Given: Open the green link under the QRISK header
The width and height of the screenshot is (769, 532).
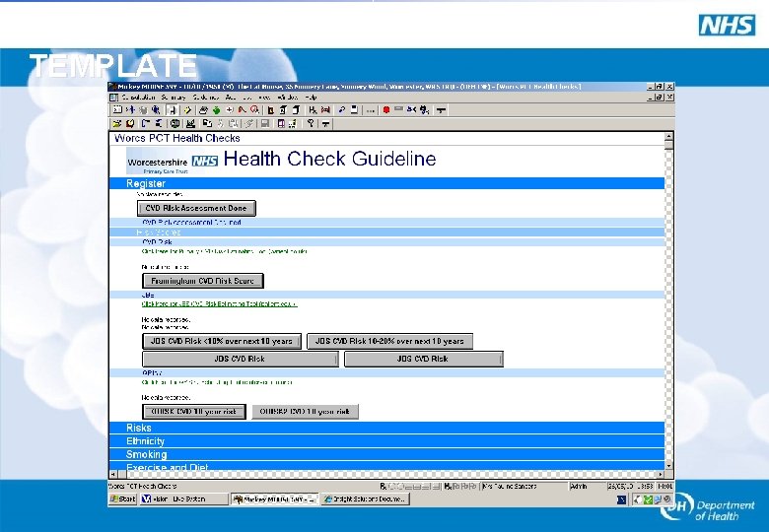Looking at the screenshot, I should coord(217,382).
